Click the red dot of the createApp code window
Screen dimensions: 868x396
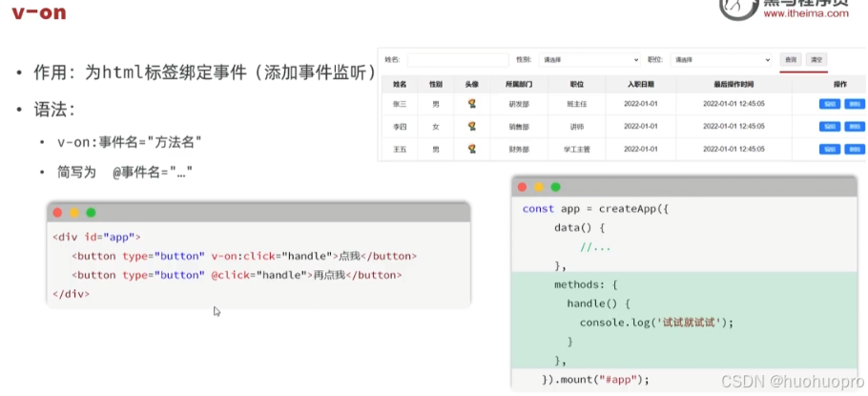point(522,187)
